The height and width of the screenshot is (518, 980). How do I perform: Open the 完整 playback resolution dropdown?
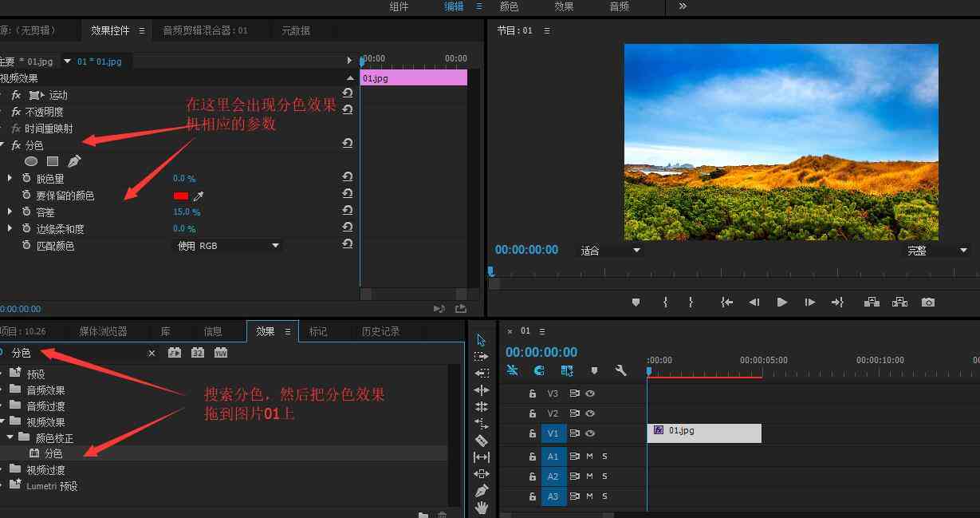click(938, 251)
